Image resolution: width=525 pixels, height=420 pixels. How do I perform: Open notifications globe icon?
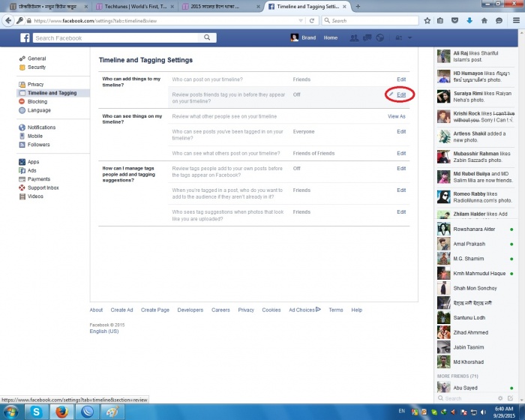[x=380, y=37]
